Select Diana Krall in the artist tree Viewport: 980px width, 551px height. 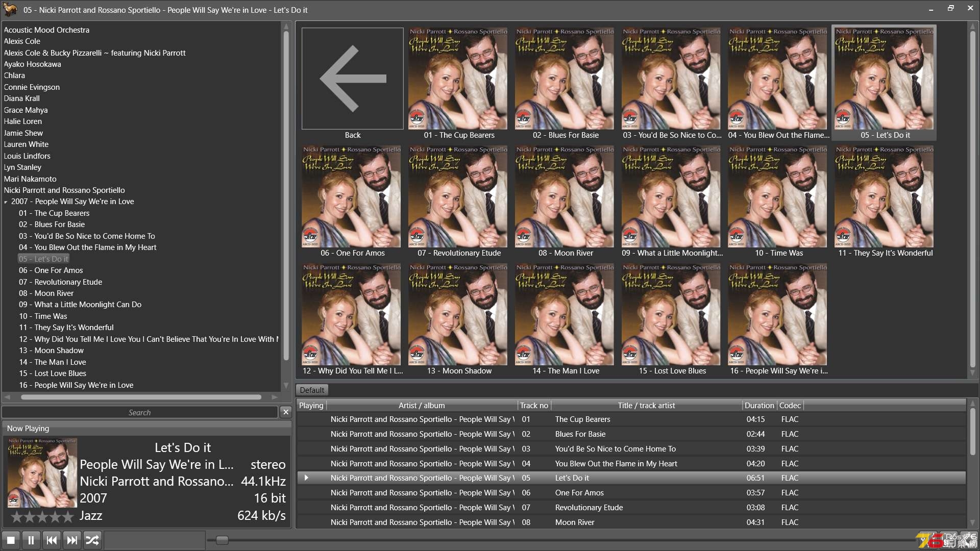click(x=21, y=98)
